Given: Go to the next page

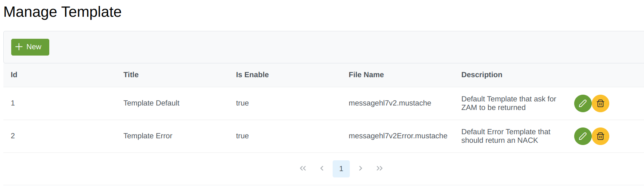Looking at the screenshot, I should (x=360, y=168).
